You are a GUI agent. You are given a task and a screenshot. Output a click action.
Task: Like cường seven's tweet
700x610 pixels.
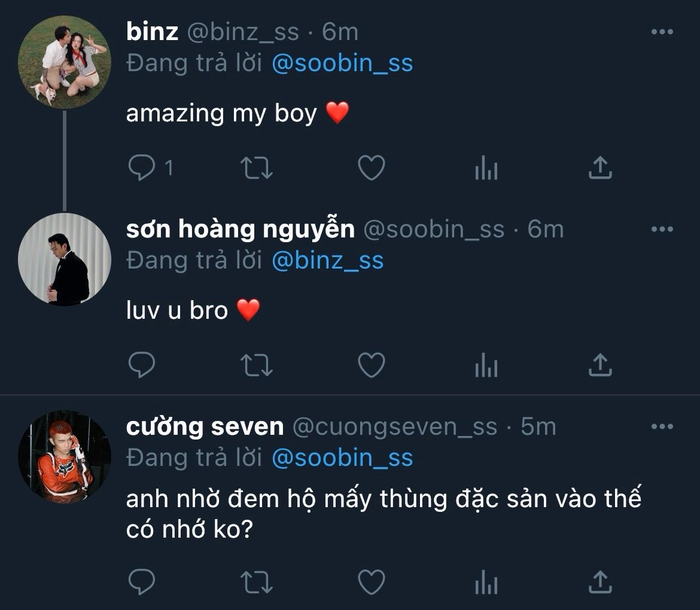[x=371, y=581]
